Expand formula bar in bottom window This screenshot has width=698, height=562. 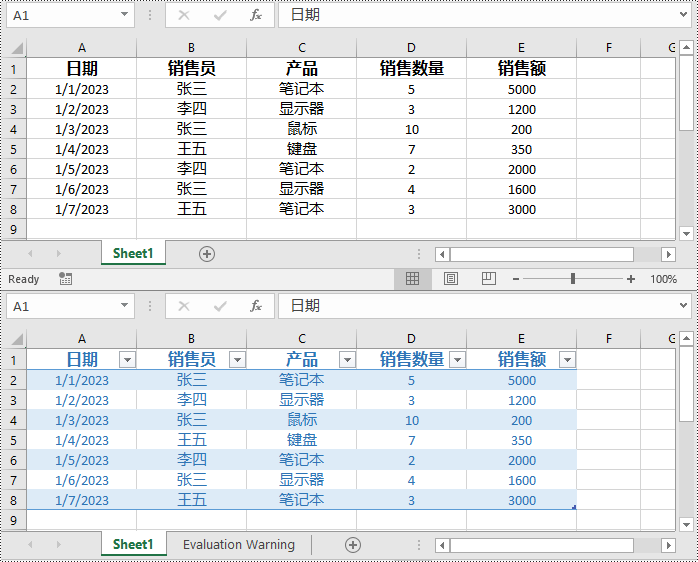point(683,305)
